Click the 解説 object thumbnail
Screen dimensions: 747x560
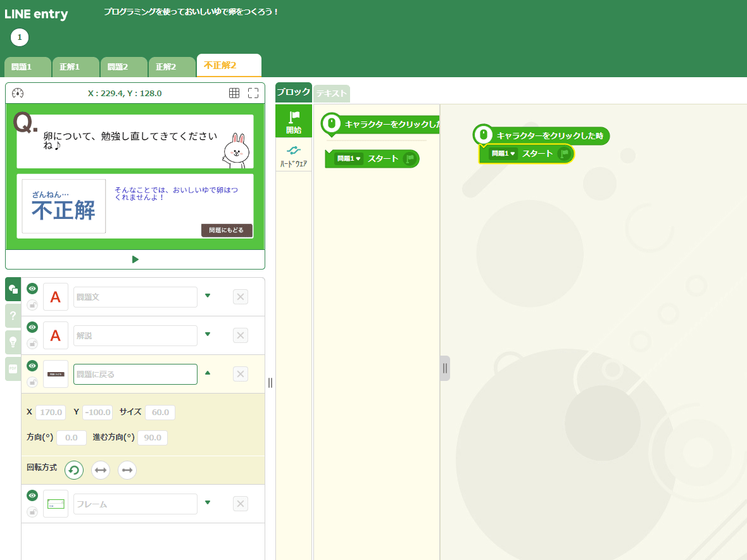(56, 335)
